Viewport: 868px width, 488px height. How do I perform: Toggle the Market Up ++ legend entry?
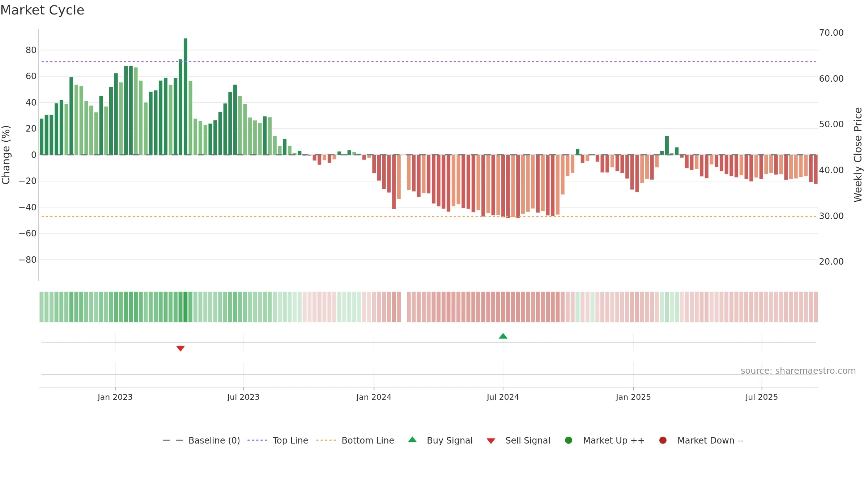click(604, 440)
